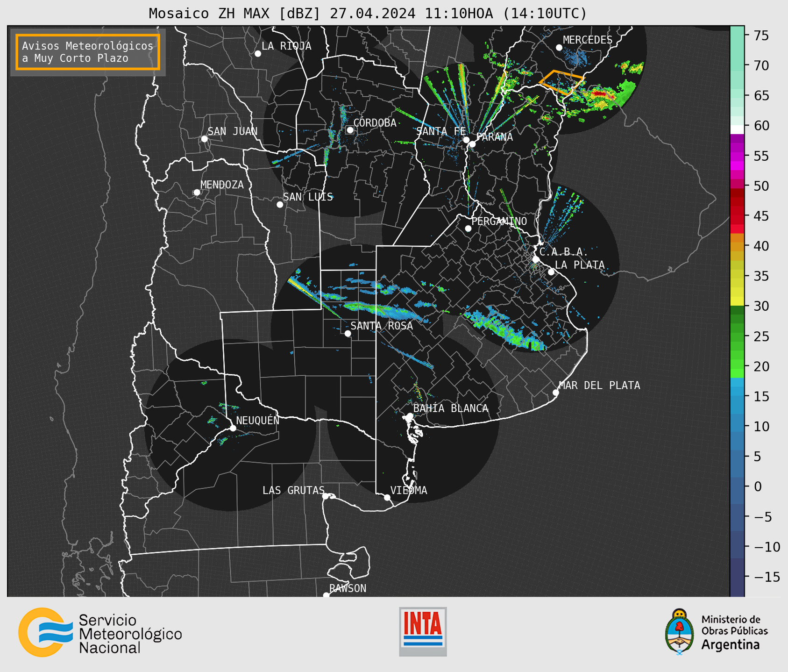Viewport: 788px width, 672px height.
Task: Click the Avisos Meteorológicos a Muy Corto Plazo legend box
Action: (88, 52)
